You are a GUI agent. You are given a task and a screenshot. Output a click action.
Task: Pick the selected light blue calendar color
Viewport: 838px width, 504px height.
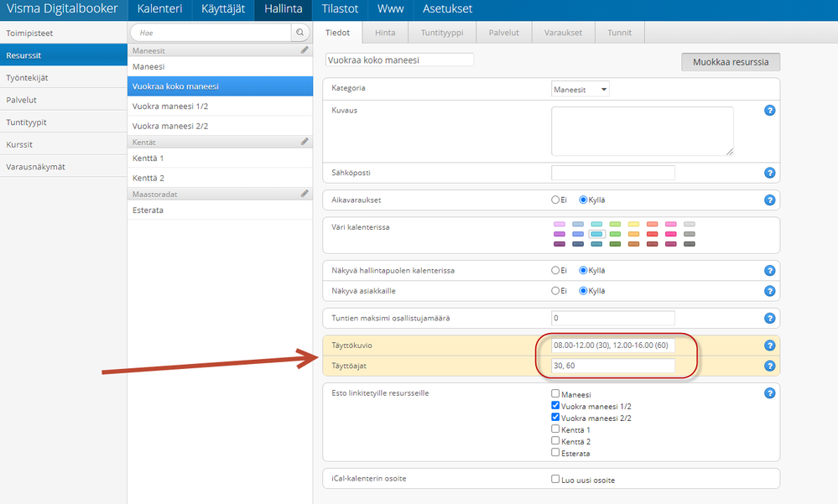tap(597, 234)
